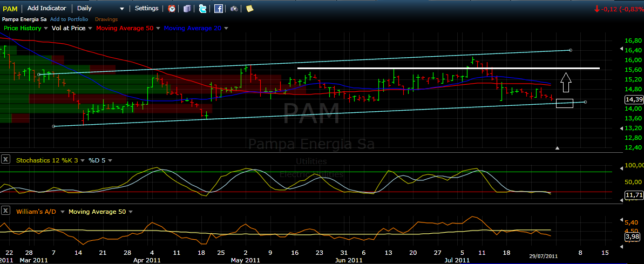The height and width of the screenshot is (264, 644).
Task: Select the upper trendline's left endpoint handle
Action: pos(39,75)
